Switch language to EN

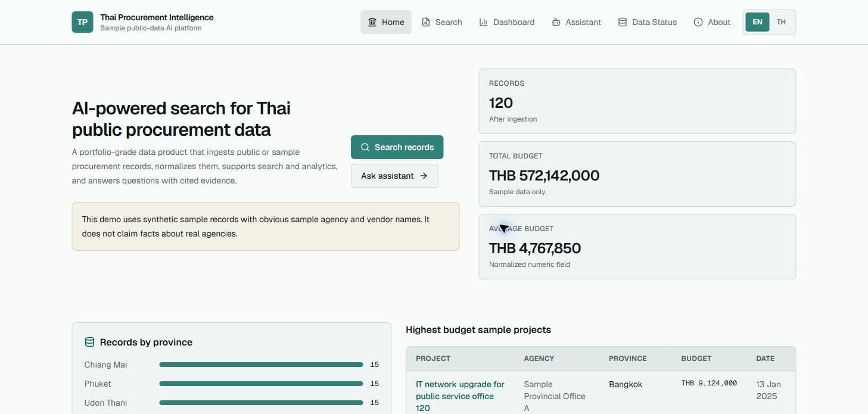coord(757,22)
